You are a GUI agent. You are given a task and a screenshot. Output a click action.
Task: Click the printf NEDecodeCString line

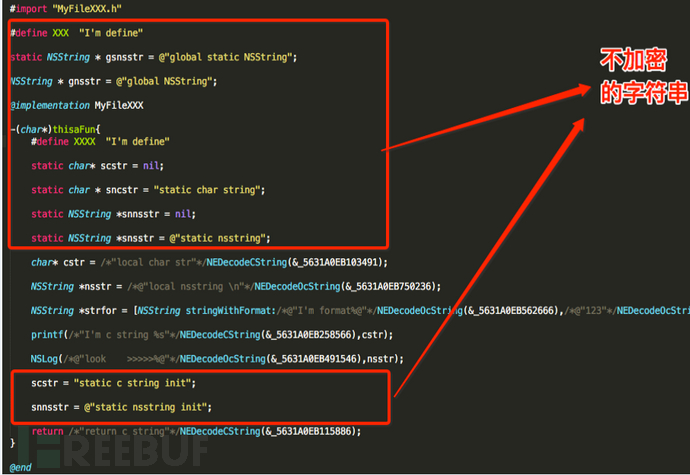pyautogui.click(x=212, y=335)
